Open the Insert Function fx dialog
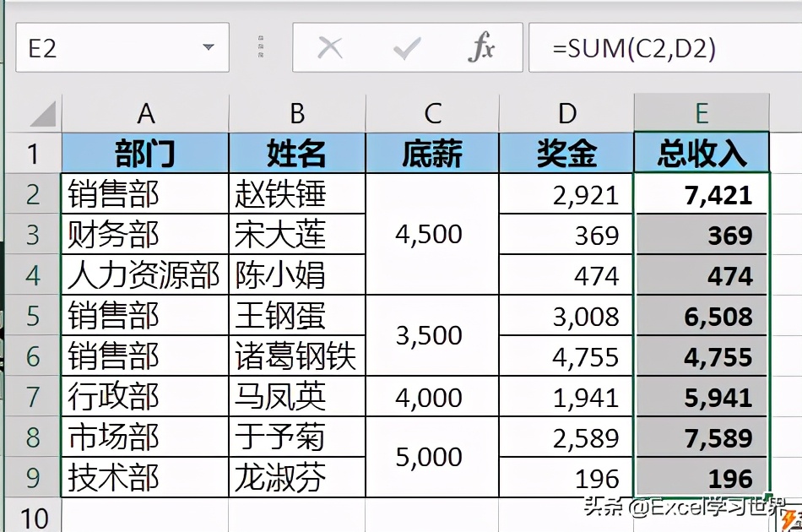Screen dimensions: 802x532 (x=481, y=47)
